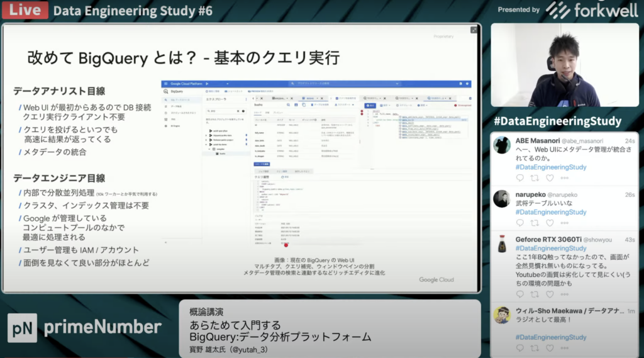Click the expand icon at slide's top-right corner
Screen dimensions: 644x358
click(474, 30)
